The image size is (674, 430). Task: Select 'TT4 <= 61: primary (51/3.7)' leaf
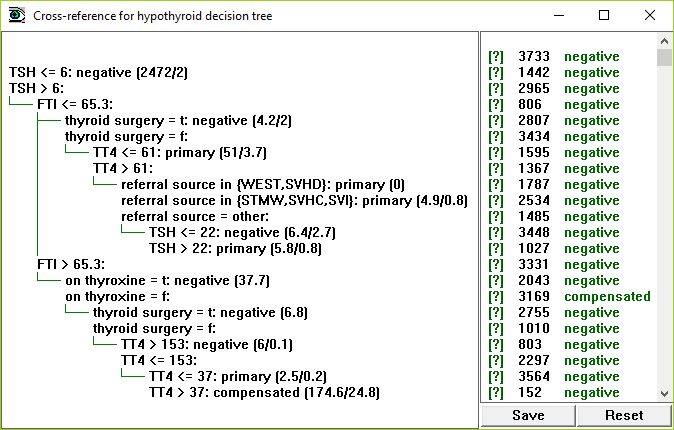180,153
